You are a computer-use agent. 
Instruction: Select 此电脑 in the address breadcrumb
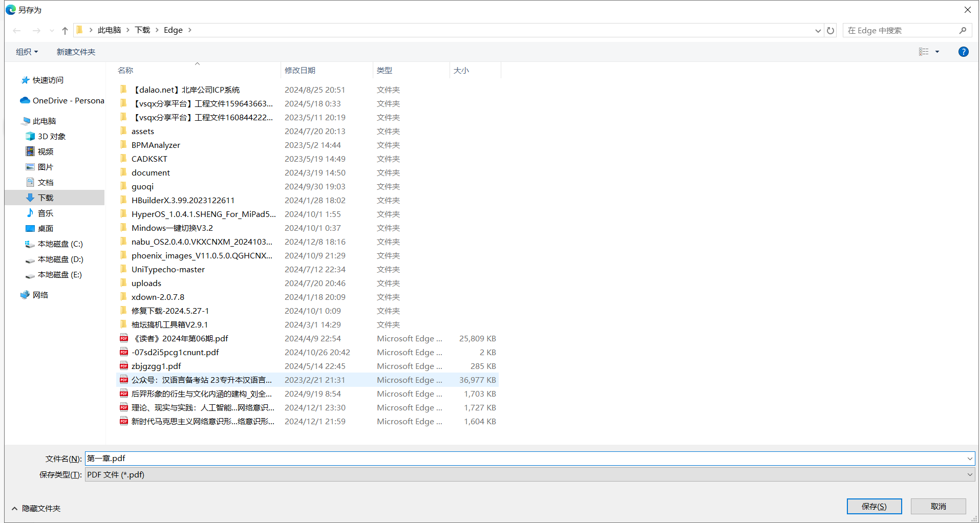pos(109,30)
